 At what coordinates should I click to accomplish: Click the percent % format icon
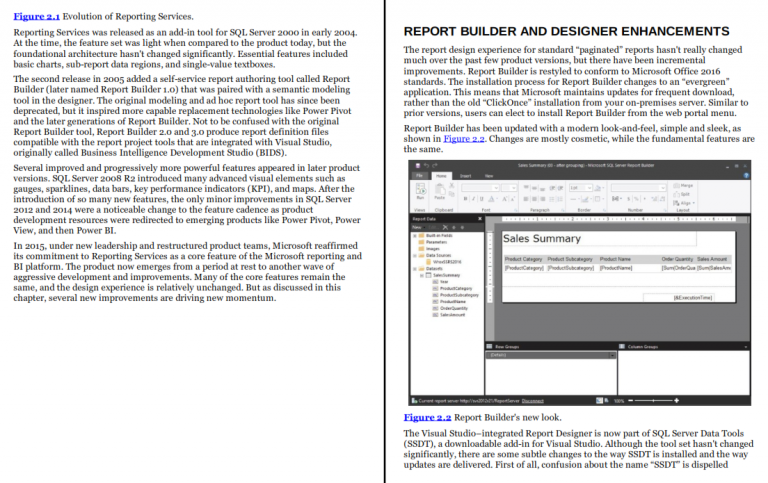pos(636,199)
